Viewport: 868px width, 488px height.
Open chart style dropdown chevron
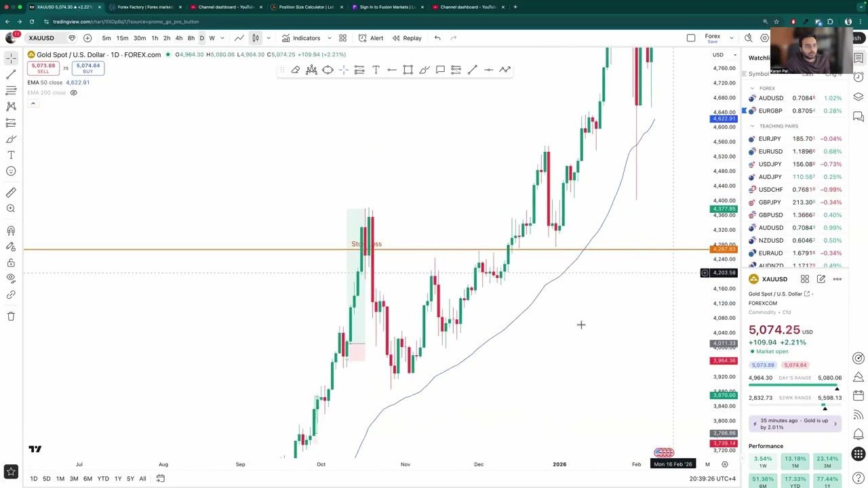269,38
